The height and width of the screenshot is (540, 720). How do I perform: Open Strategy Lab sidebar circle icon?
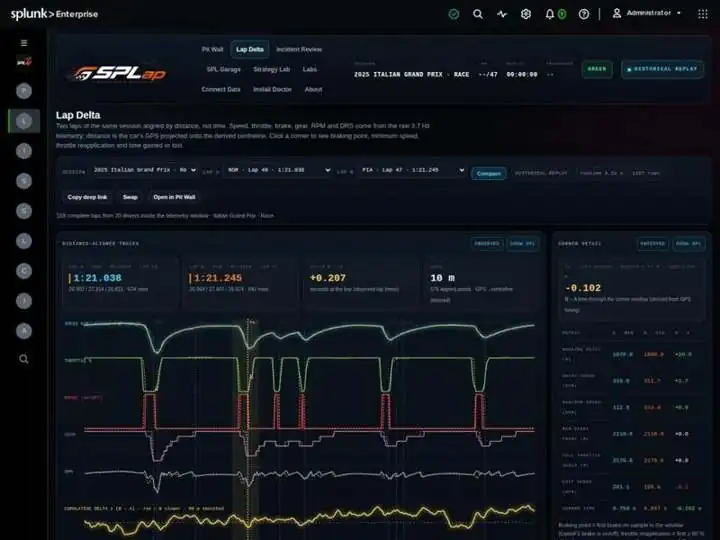[24, 211]
